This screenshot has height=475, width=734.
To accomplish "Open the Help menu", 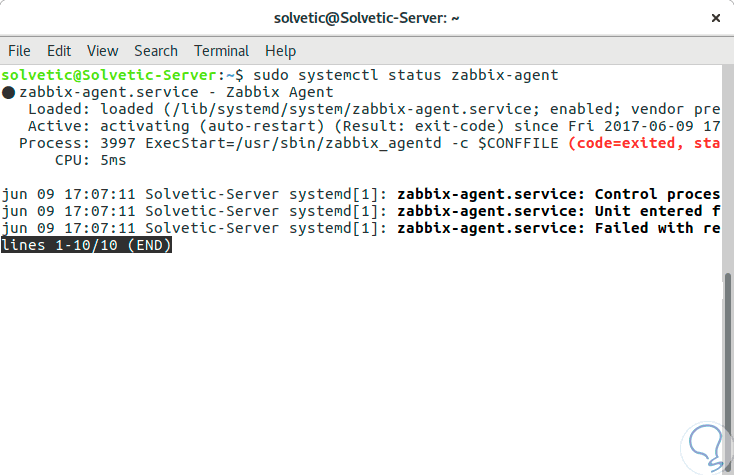I will tap(281, 51).
